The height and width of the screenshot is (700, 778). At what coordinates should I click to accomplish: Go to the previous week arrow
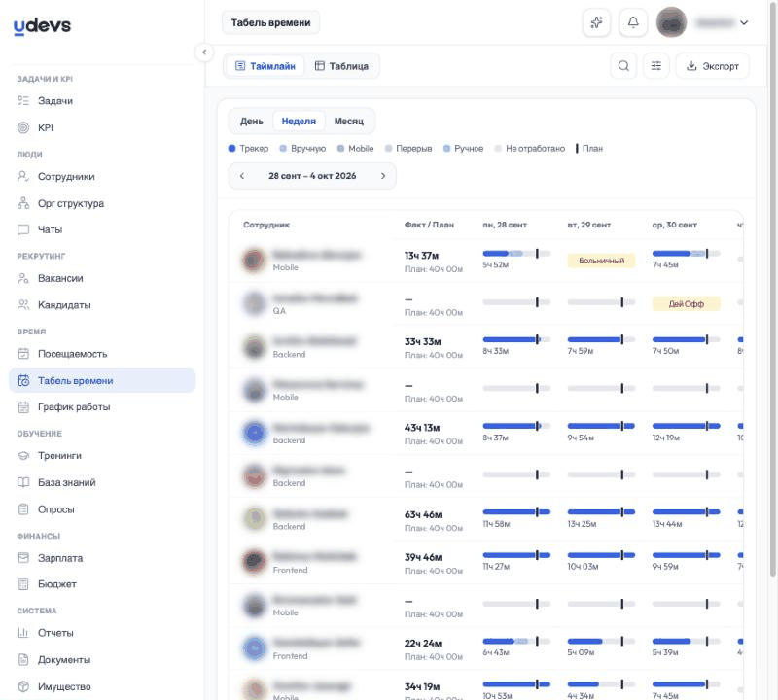point(242,176)
